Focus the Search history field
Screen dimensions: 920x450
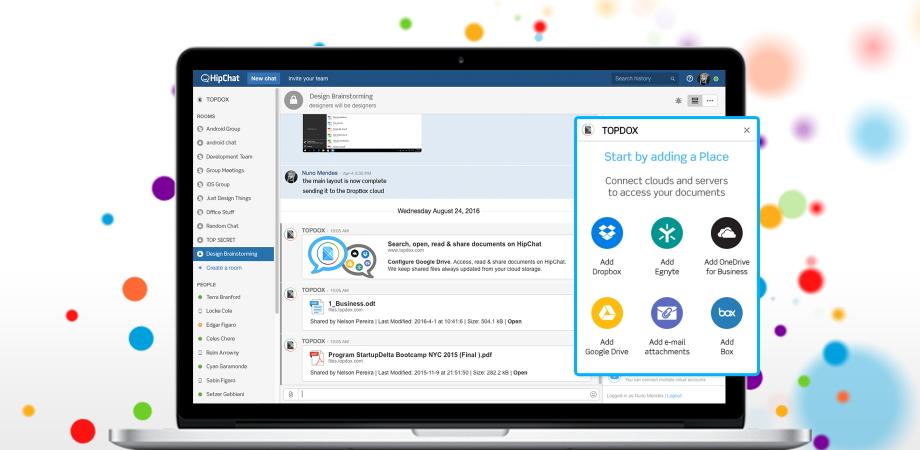click(645, 79)
